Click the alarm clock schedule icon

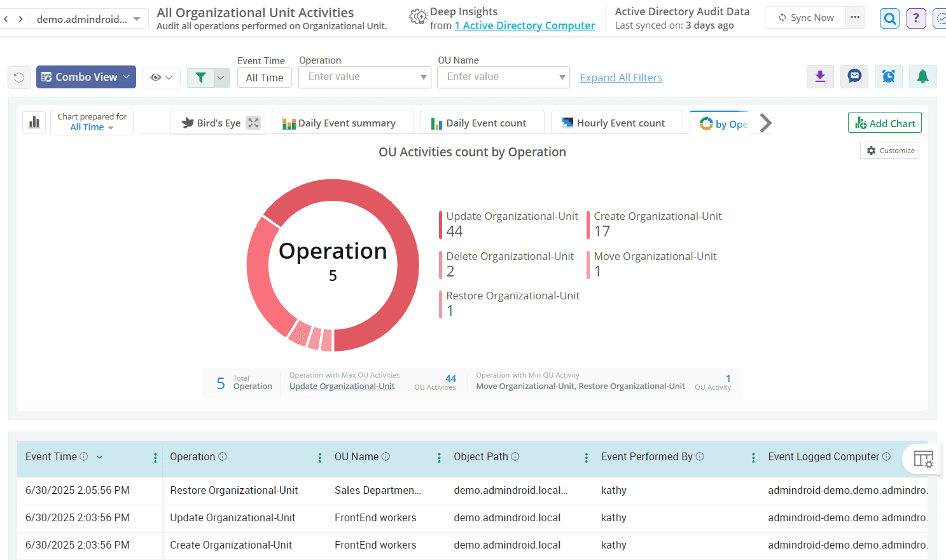888,77
